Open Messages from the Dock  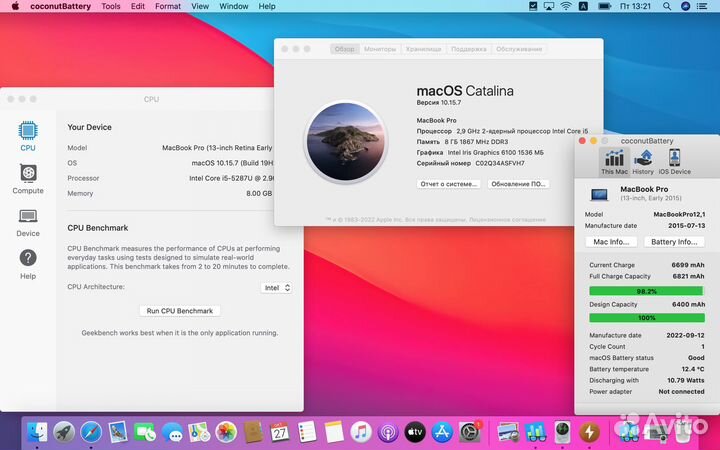(172, 432)
